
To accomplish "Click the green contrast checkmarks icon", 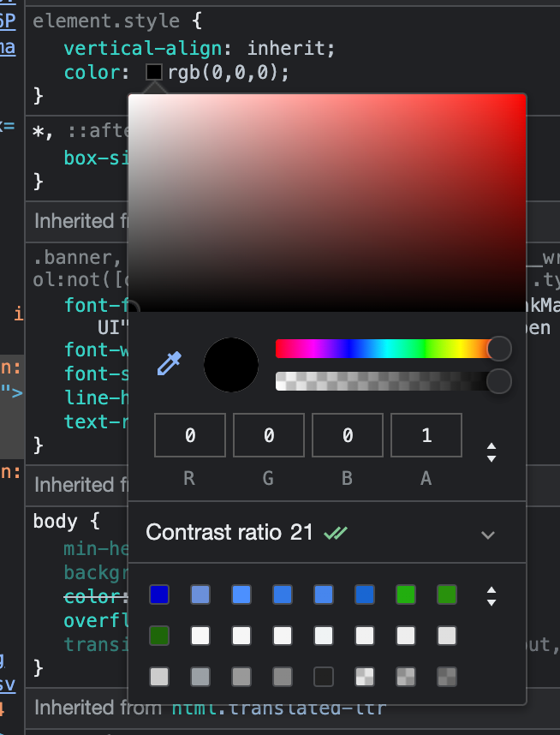I will (x=335, y=533).
